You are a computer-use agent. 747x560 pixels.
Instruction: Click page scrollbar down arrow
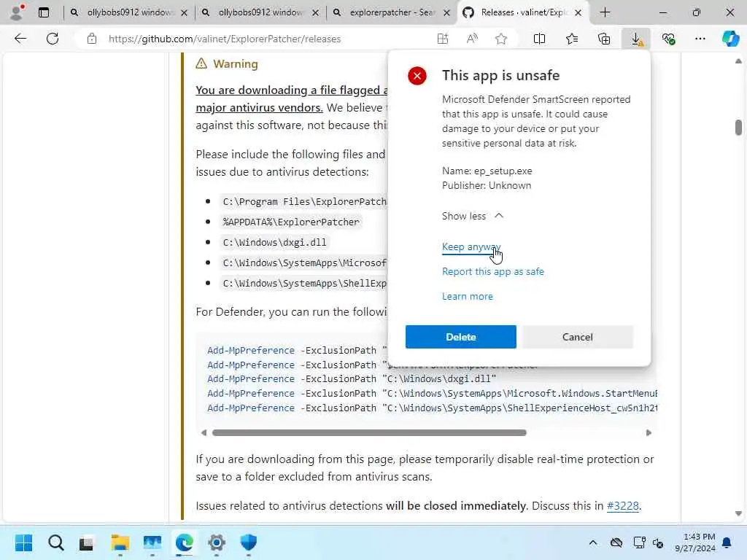tap(738, 514)
